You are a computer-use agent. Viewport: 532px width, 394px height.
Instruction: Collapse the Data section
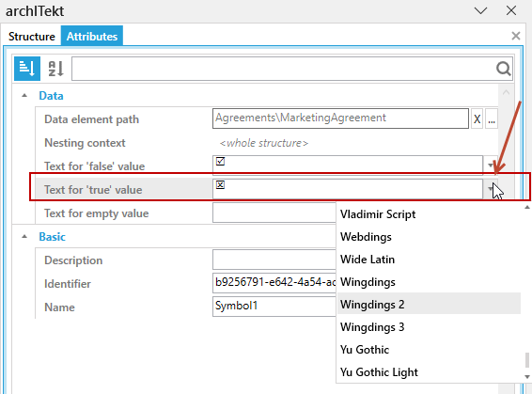24,96
